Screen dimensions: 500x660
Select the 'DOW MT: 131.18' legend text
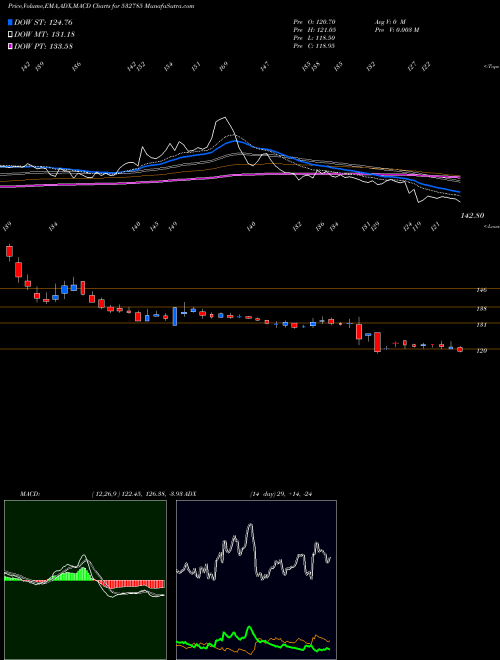point(44,35)
